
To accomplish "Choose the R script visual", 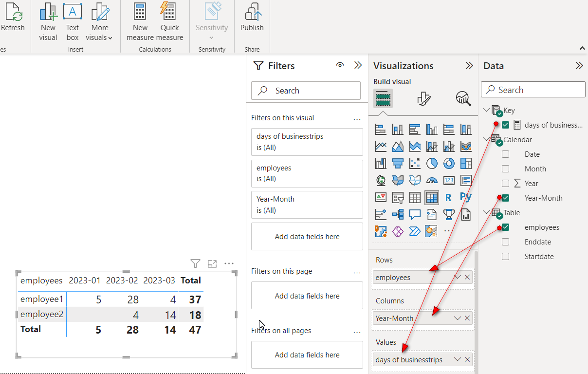I will [x=449, y=197].
